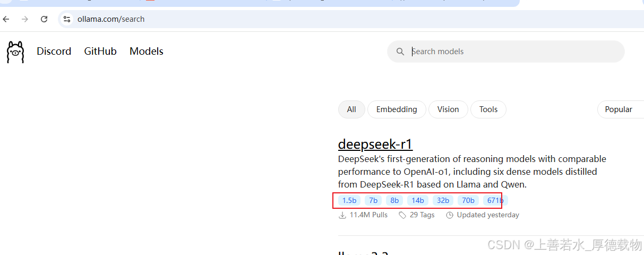
Task: Select the All filter tab
Action: pos(351,109)
